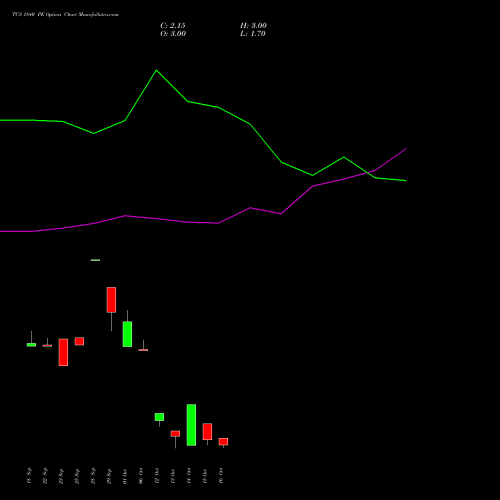Image resolution: width=500 pixels, height=500 pixels.
Task: Click the '29 Sep' date label on the axis
Action: point(109,476)
